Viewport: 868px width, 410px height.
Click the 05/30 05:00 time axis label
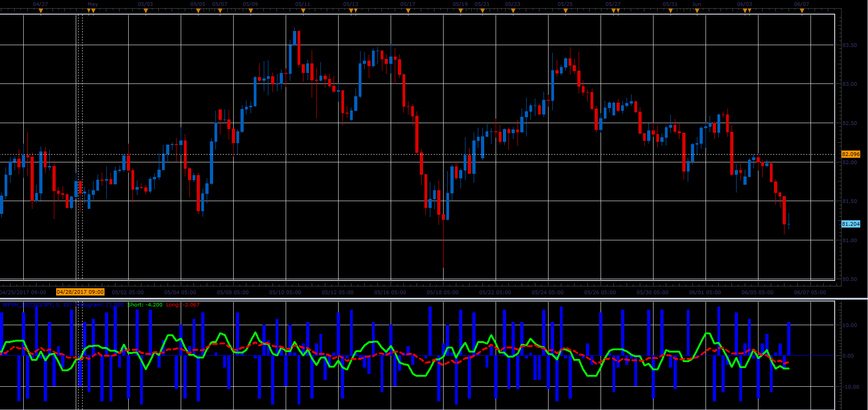pyautogui.click(x=653, y=292)
